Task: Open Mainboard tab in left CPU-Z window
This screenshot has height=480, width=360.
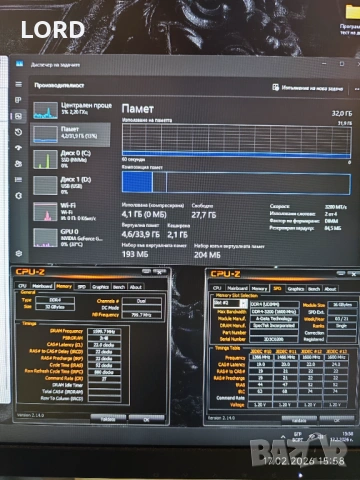Action: click(x=42, y=286)
